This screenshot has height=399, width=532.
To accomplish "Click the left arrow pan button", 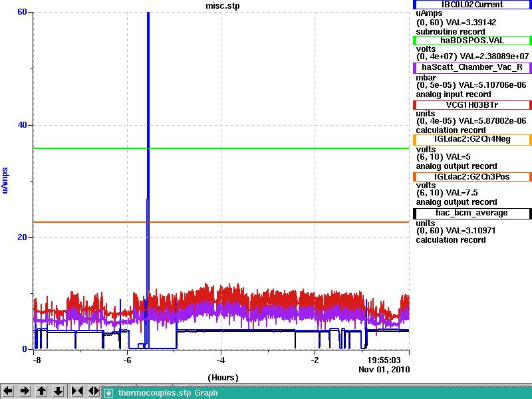I will [x=8, y=391].
